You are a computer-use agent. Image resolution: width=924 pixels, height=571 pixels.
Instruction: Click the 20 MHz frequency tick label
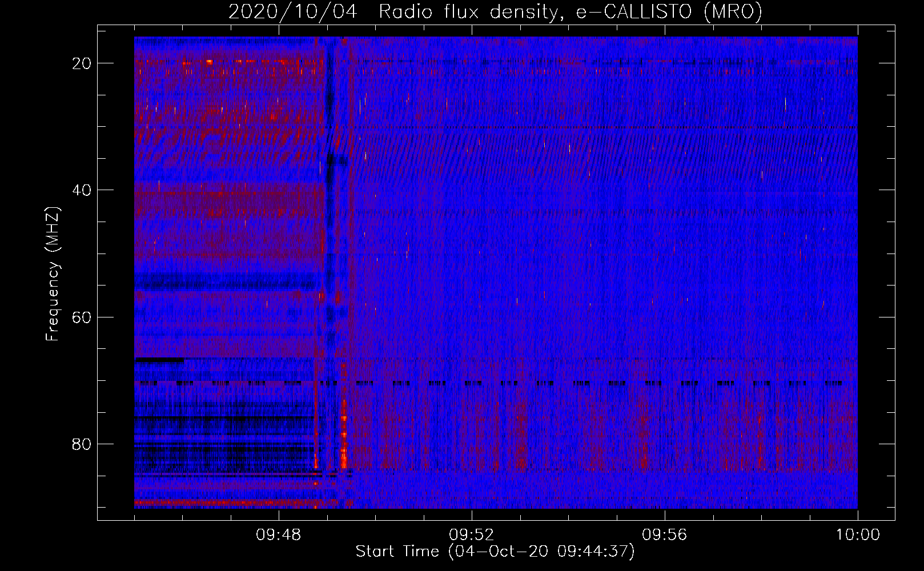(82, 63)
